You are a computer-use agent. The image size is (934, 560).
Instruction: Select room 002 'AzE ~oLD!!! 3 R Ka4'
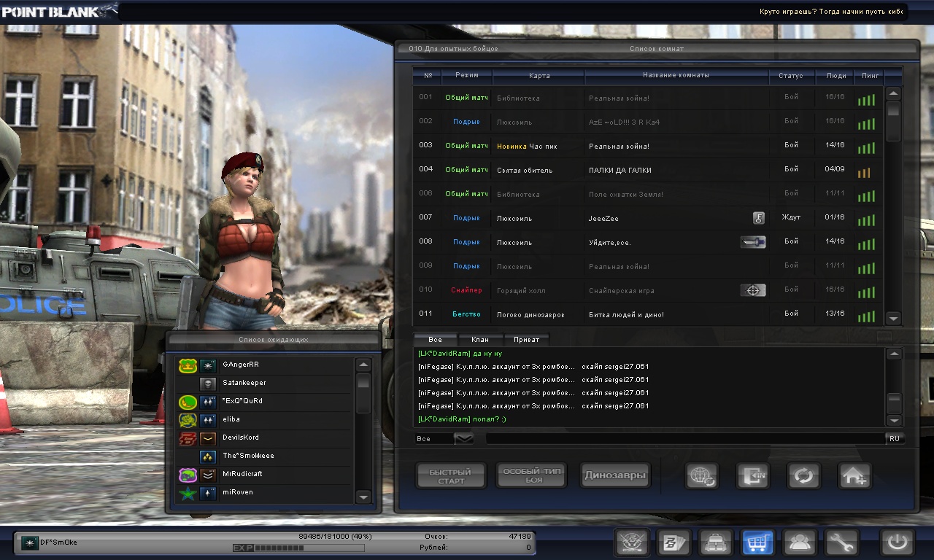[648, 122]
